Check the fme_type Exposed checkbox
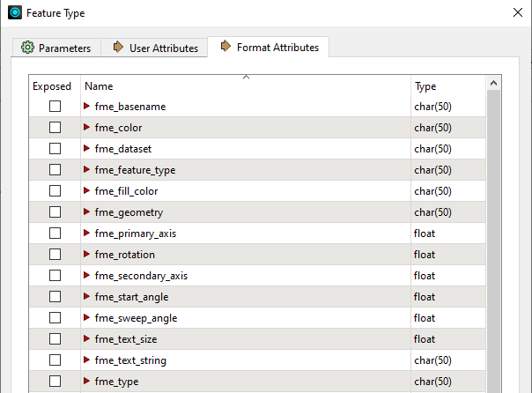The height and width of the screenshot is (393, 532). tap(55, 382)
